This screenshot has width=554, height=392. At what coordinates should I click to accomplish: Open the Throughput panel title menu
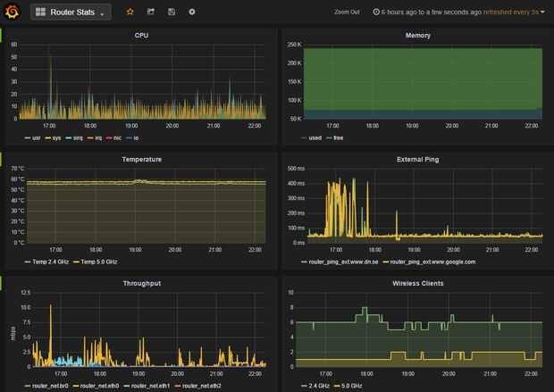pos(142,283)
